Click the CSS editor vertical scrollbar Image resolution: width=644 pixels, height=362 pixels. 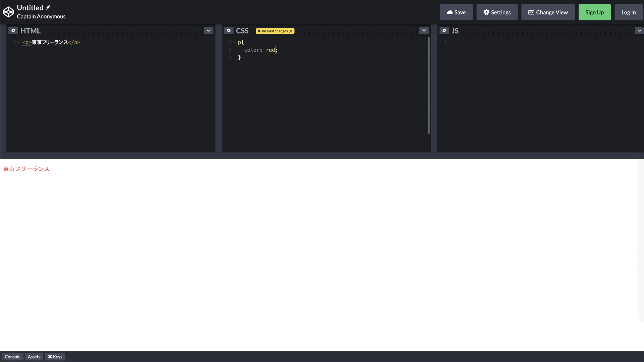(428, 85)
